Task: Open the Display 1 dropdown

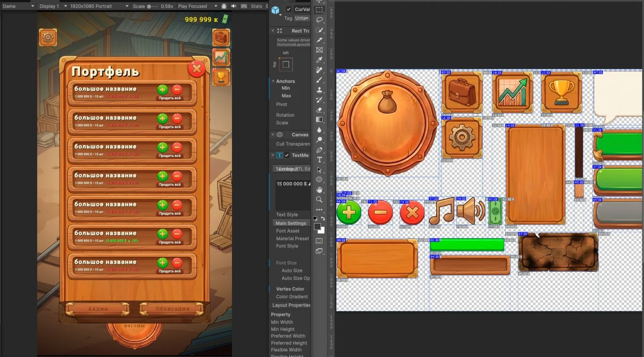Action: [x=52, y=7]
